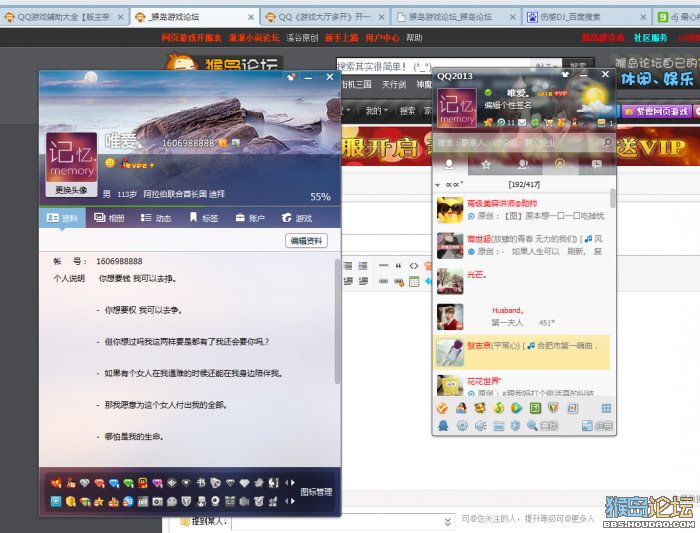Open the shopping cart icon in QQ header

(549, 123)
